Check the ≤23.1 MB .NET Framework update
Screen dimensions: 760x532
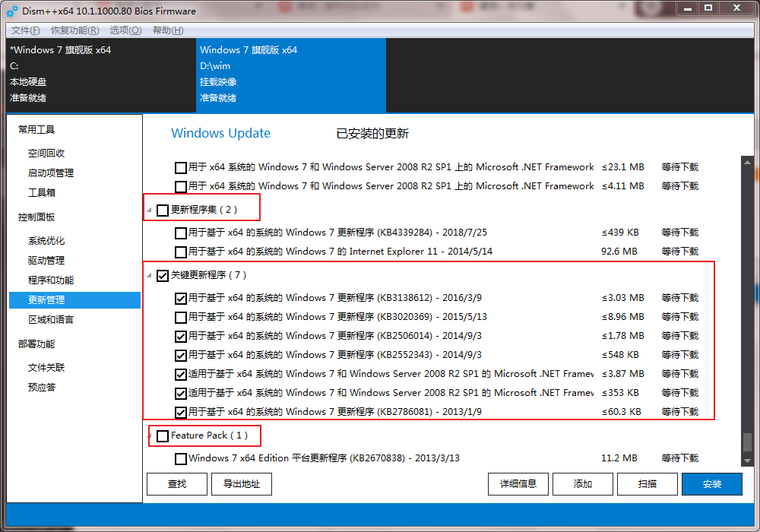(x=181, y=168)
